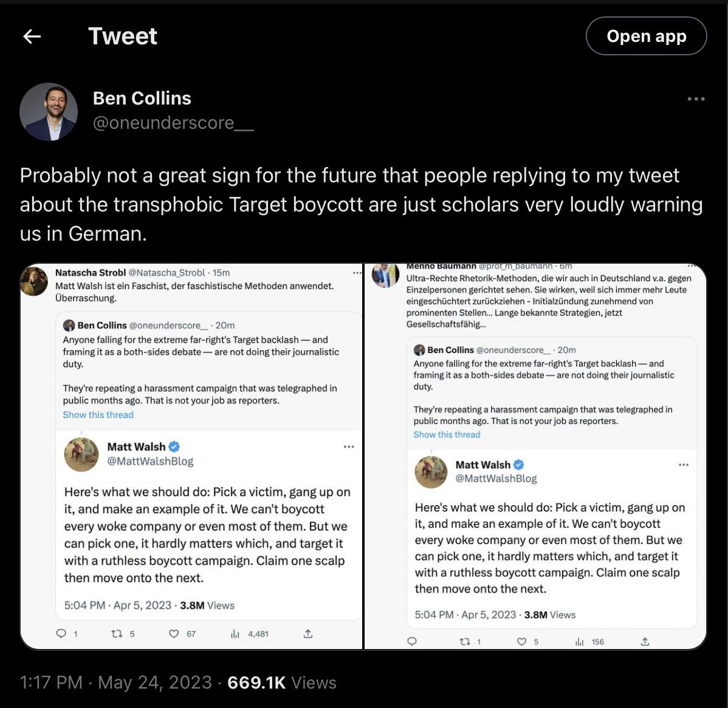
Task: Click the reply icon in right screenshot
Action: (411, 642)
